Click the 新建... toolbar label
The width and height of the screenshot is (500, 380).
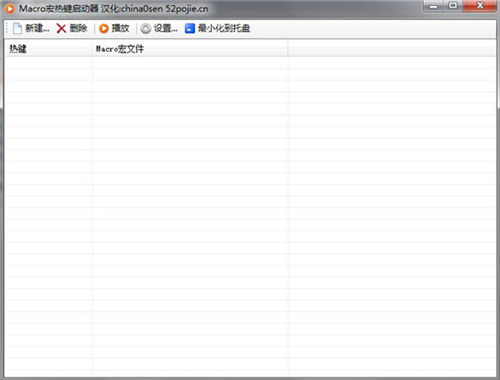point(37,28)
